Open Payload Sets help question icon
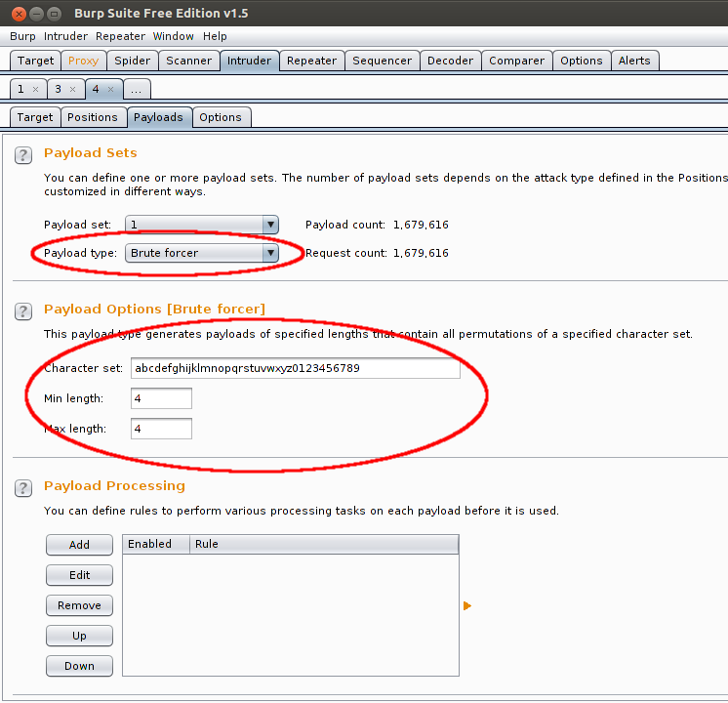Screen dimensions: 728x703 23,155
